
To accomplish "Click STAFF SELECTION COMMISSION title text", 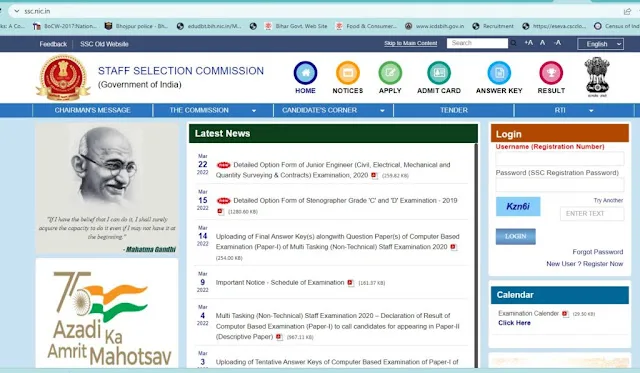I will 181,71.
